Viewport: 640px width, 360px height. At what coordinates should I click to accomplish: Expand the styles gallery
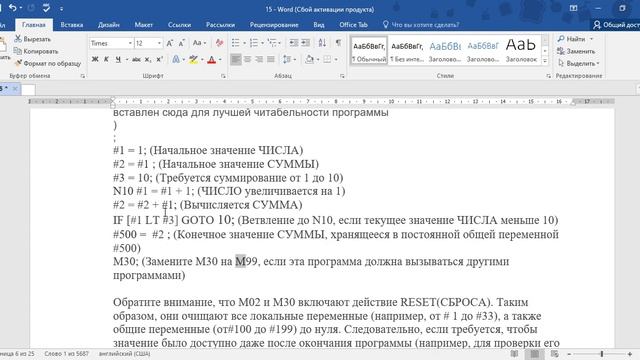(544, 60)
